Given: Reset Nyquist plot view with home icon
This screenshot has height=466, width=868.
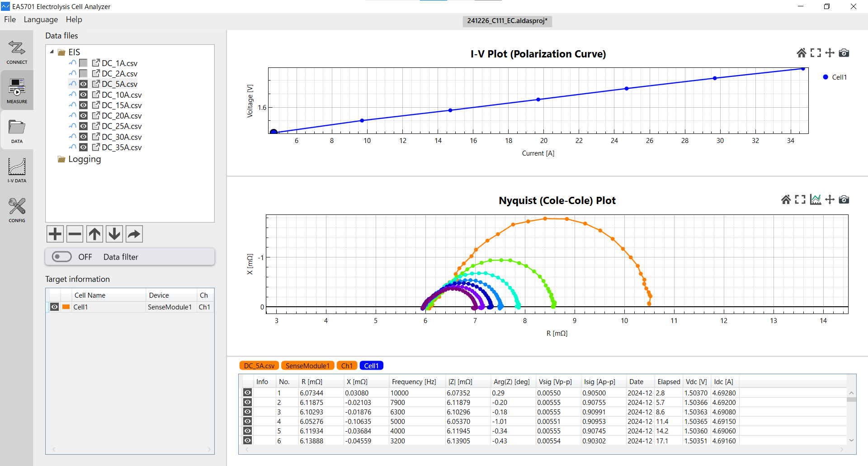Looking at the screenshot, I should click(x=786, y=200).
